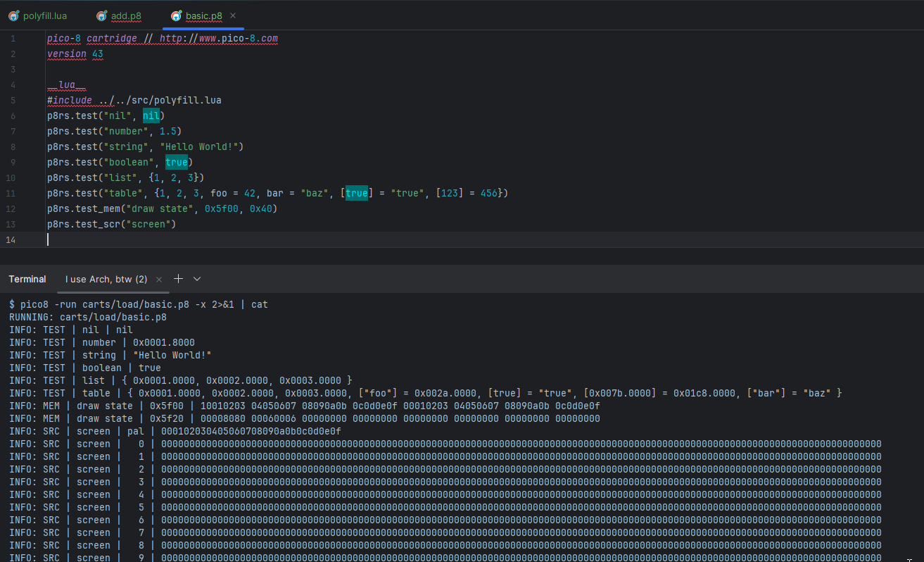
Task: Click terminal output 'INFO: TEST | boolean | true'
Action: click(x=85, y=368)
